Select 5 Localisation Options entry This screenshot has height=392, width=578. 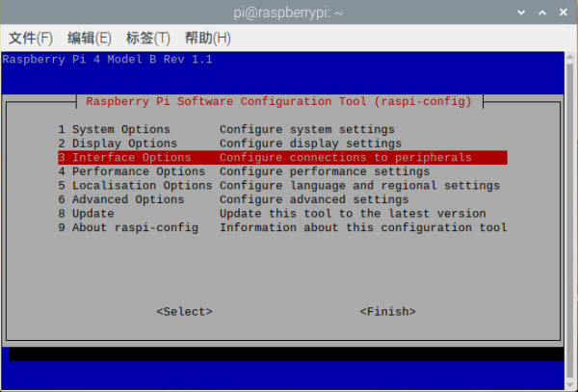pyautogui.click(x=282, y=185)
